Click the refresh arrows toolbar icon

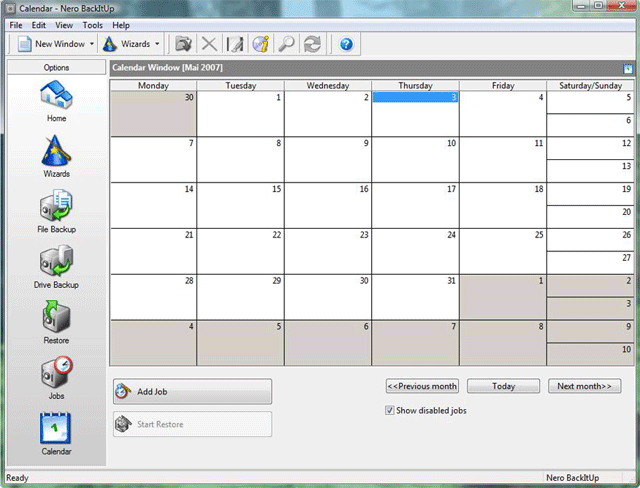tap(312, 44)
